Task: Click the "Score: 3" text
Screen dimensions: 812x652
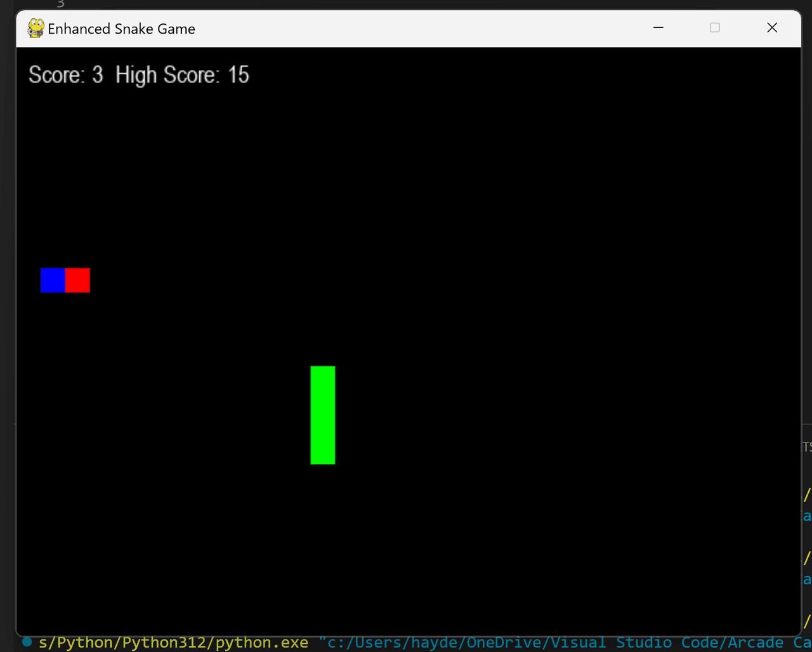Action: click(x=66, y=75)
